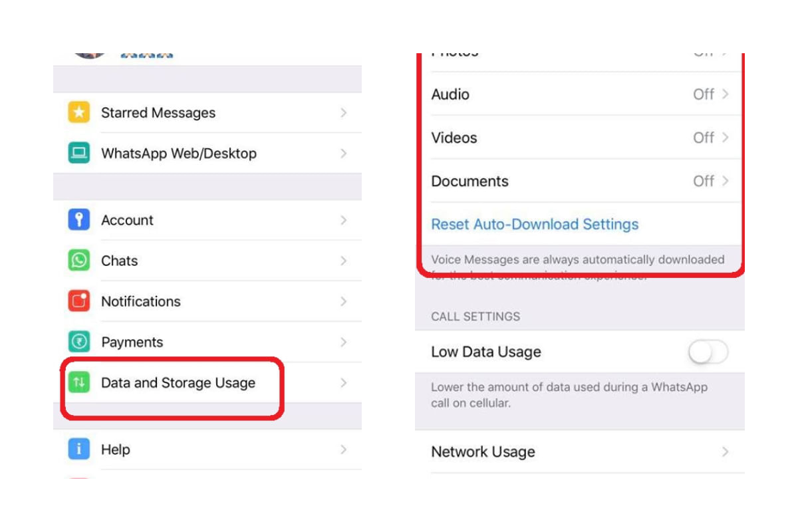
Task: Click the Notifications bell icon
Action: pyautogui.click(x=78, y=301)
